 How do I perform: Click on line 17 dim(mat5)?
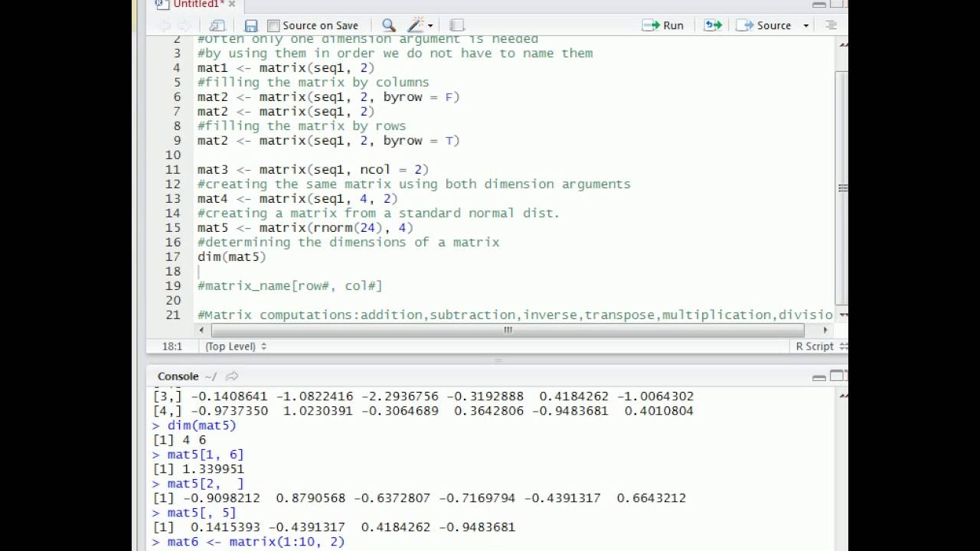click(x=231, y=256)
